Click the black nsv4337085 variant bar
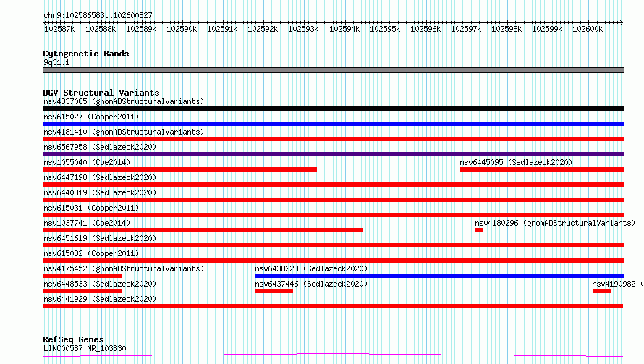Image resolution: width=644 pixels, height=364 pixels. point(333,109)
